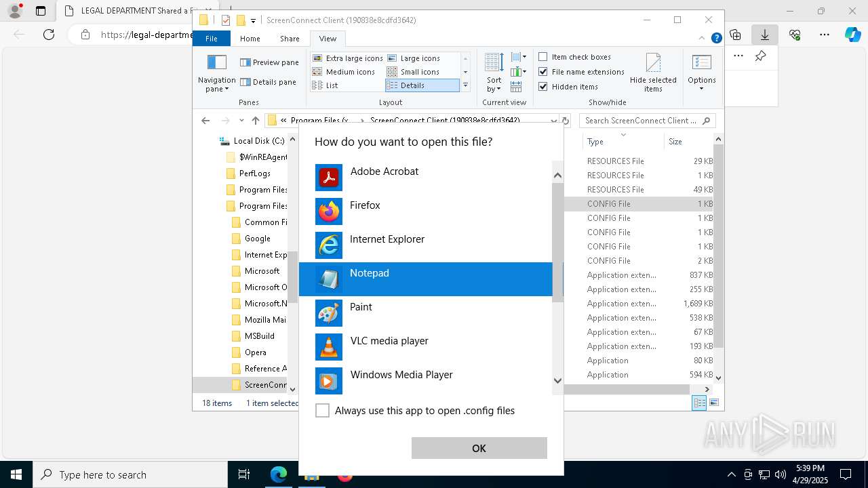Image resolution: width=868 pixels, height=488 pixels.
Task: Click the taskbar search box
Action: point(130,474)
